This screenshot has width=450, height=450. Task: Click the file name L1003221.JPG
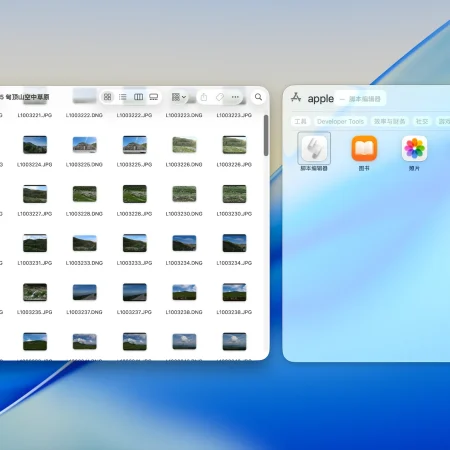pos(35,115)
